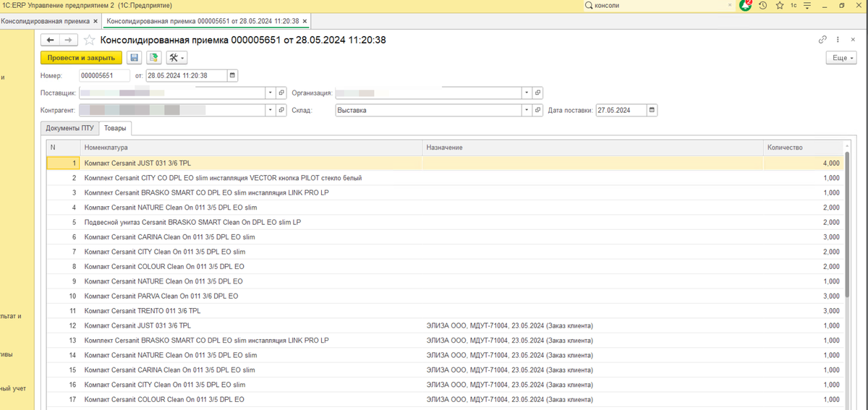This screenshot has width=868, height=410.
Task: Select row 8 Компакт Cersanit COLOUR Clean On
Action: (x=445, y=267)
